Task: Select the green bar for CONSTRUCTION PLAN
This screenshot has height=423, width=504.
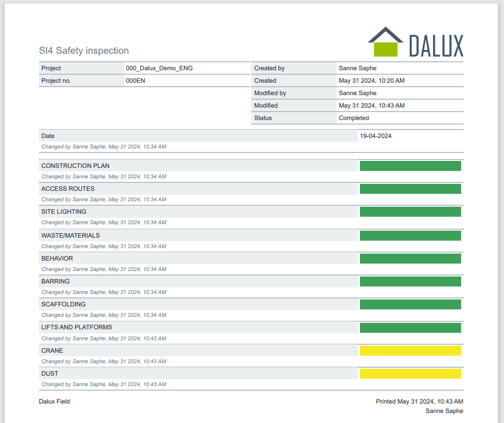Action: pos(410,166)
